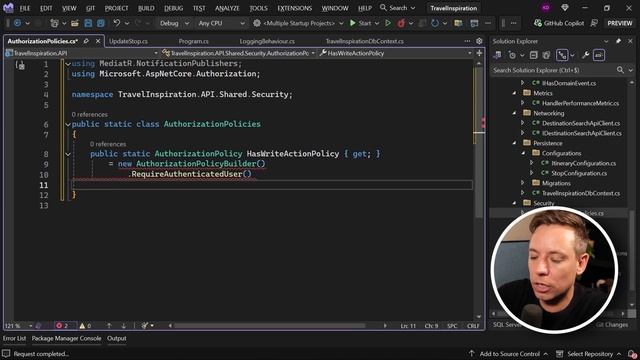The height and width of the screenshot is (360, 640).
Task: Click the navigate up arrow in status strip
Action: (x=109, y=326)
